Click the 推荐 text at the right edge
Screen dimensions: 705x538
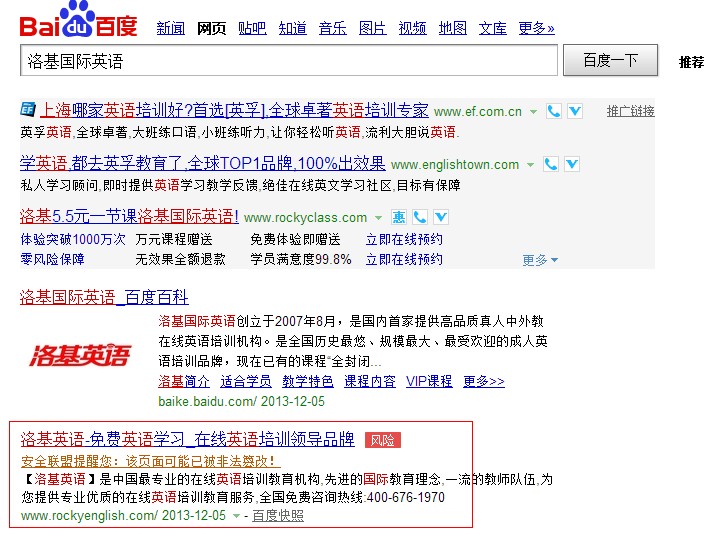click(x=692, y=62)
